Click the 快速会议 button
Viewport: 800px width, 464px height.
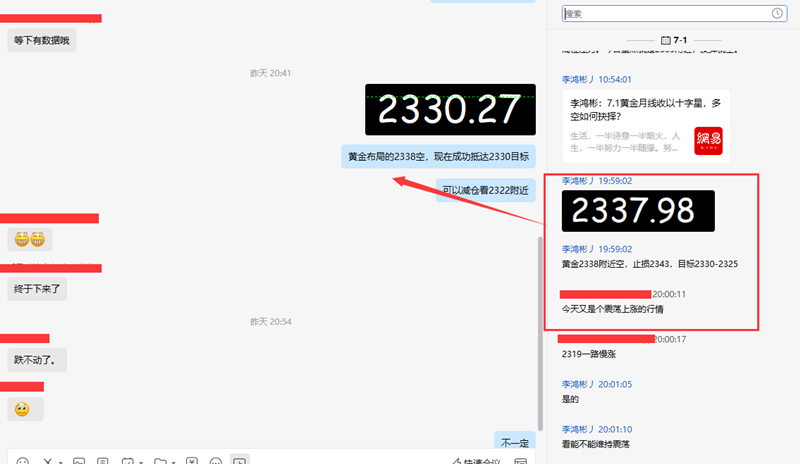click(x=476, y=460)
